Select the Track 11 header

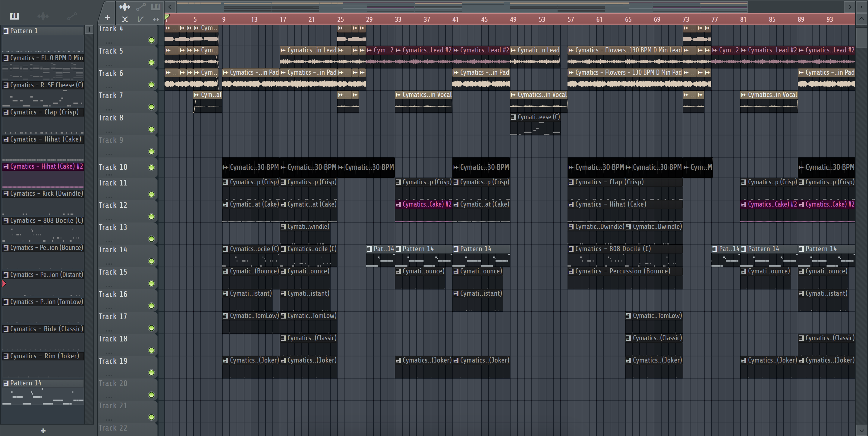127,188
